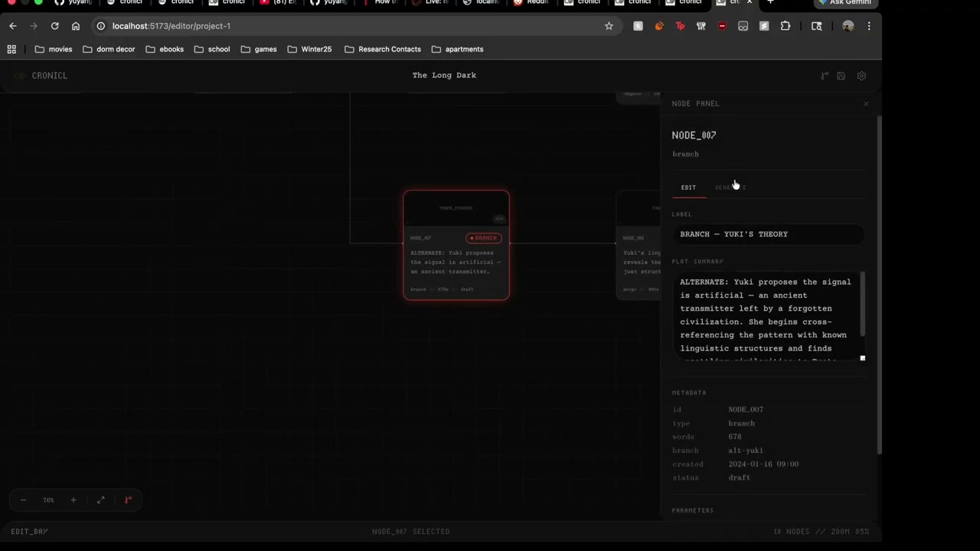980x551 pixels.
Task: Open the apartments bookmark folder
Action: (457, 49)
